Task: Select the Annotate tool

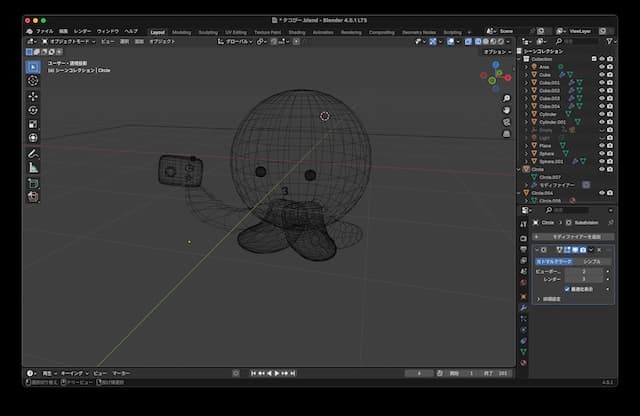Action: pos(33,154)
